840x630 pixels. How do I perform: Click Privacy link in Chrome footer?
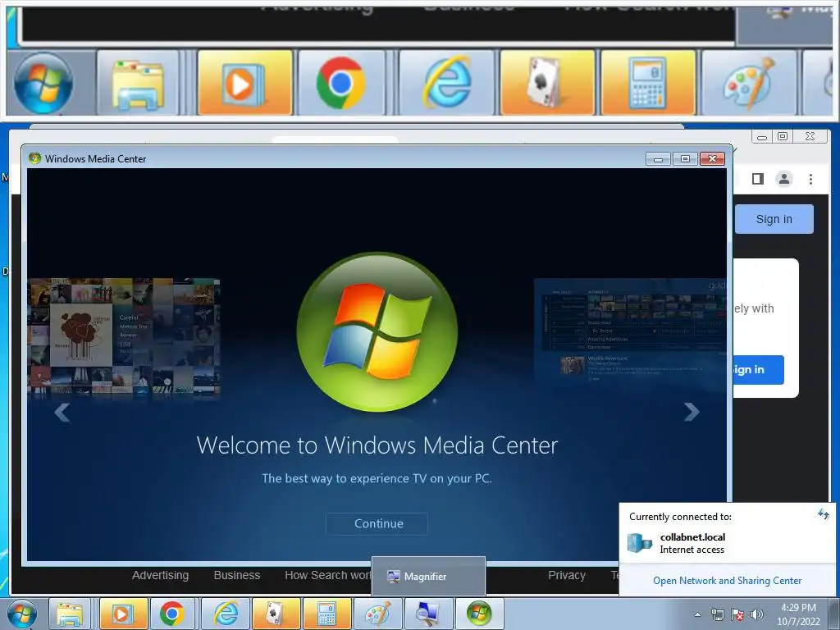pos(566,575)
